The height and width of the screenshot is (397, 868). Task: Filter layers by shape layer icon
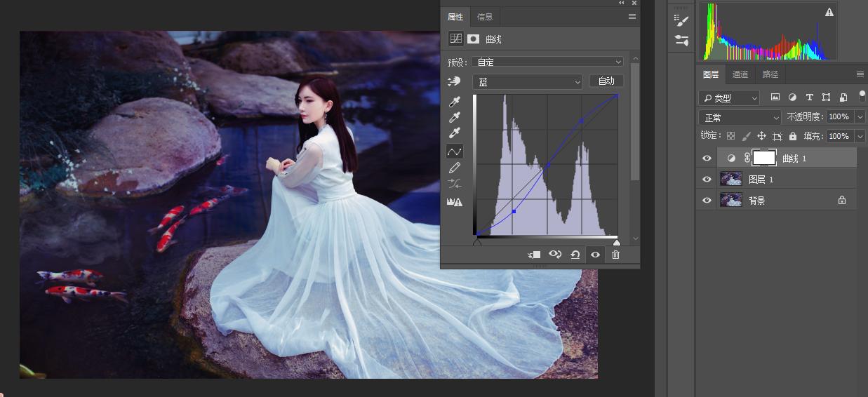click(x=826, y=97)
